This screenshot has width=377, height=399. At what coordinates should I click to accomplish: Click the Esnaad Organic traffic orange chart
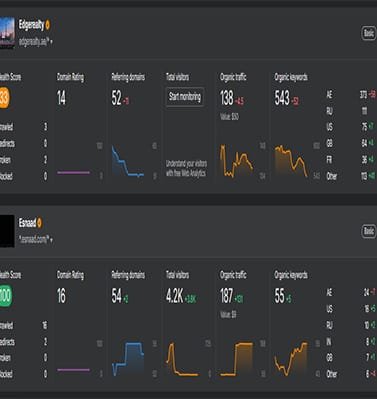coord(237,359)
